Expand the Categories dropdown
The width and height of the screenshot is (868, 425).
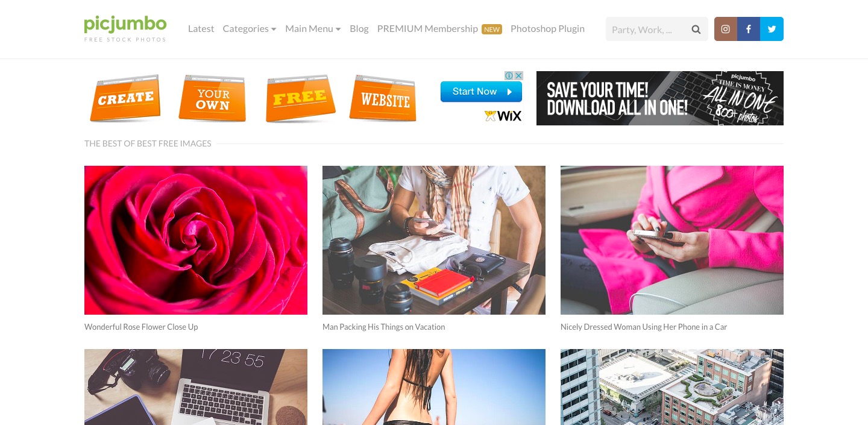[x=250, y=28]
